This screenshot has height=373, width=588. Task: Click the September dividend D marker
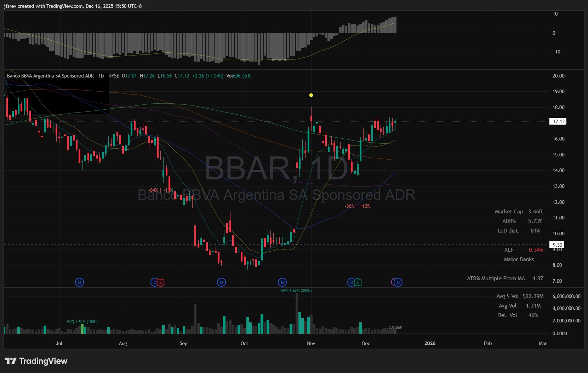pos(221,282)
